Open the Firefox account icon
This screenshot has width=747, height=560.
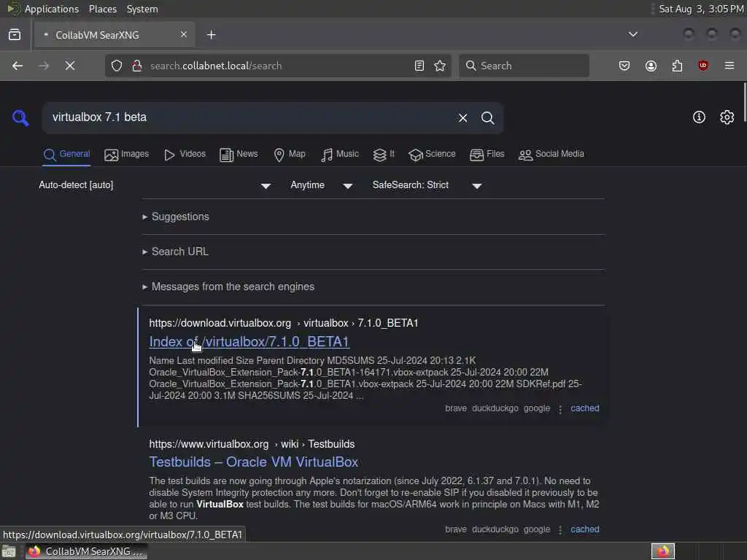651,66
